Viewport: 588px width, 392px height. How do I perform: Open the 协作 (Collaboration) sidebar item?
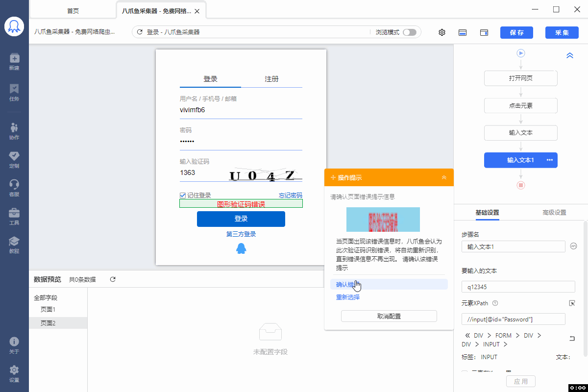[x=14, y=131]
